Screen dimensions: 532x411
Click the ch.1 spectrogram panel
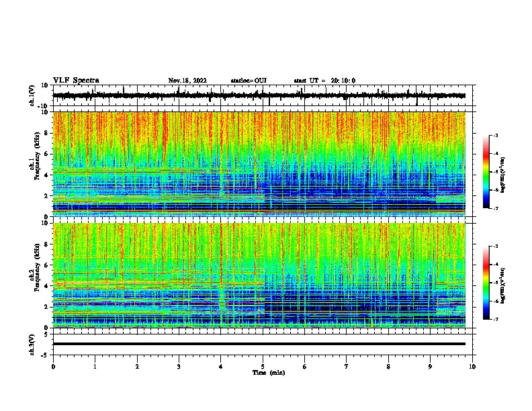click(259, 164)
